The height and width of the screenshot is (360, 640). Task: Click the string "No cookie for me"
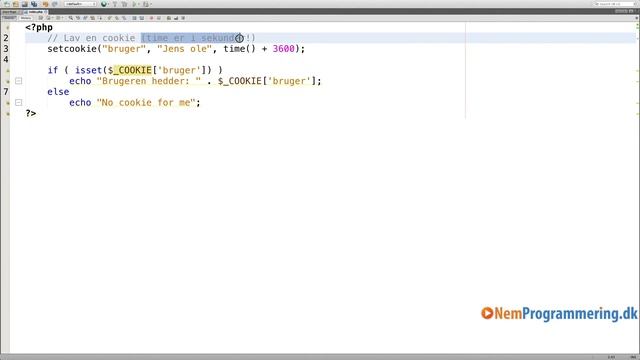pos(146,102)
